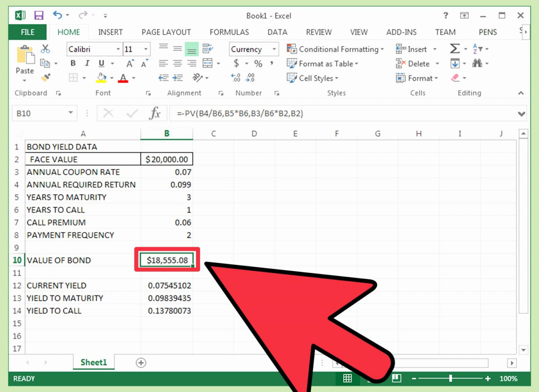Viewport: 539px width, 392px height.
Task: Apply red Font Color
Action: click(123, 78)
